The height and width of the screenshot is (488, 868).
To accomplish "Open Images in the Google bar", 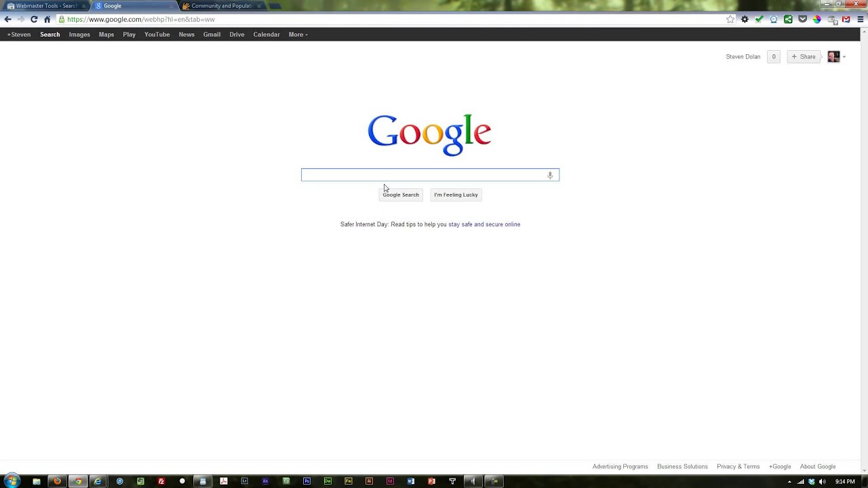I will pyautogui.click(x=79, y=35).
